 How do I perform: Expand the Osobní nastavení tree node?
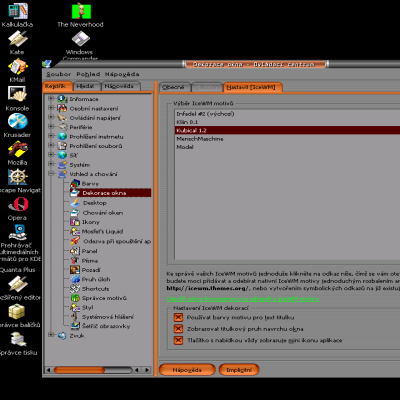pos(51,108)
